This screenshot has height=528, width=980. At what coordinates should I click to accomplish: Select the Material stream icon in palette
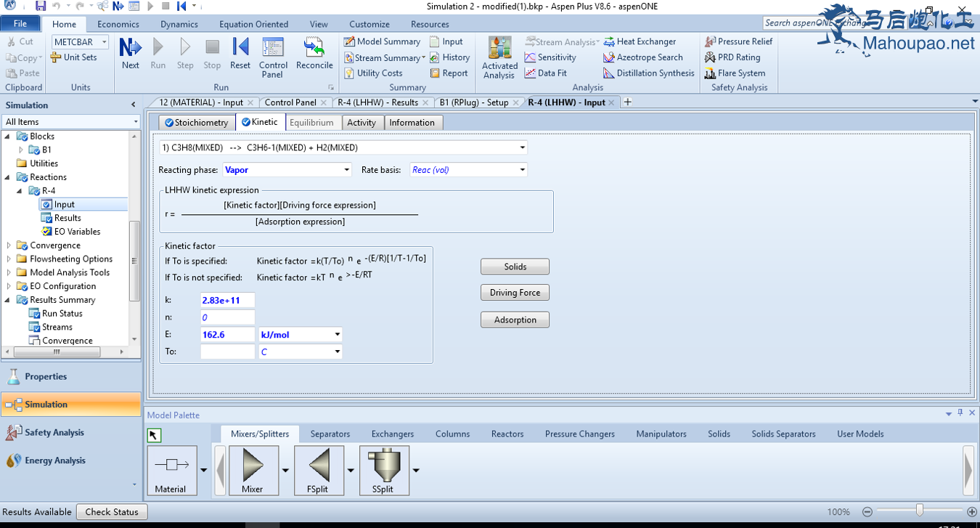[171, 471]
